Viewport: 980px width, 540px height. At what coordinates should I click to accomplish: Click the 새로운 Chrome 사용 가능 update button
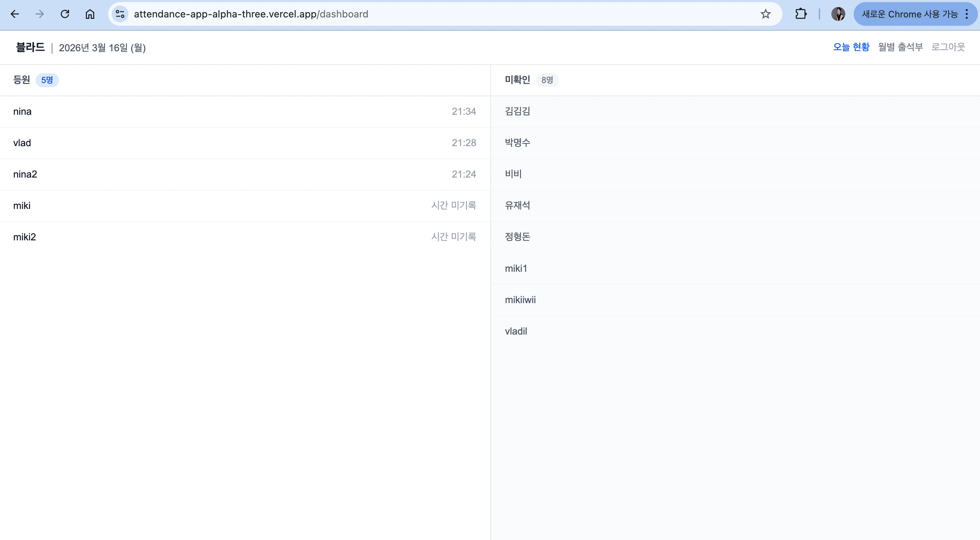(909, 14)
